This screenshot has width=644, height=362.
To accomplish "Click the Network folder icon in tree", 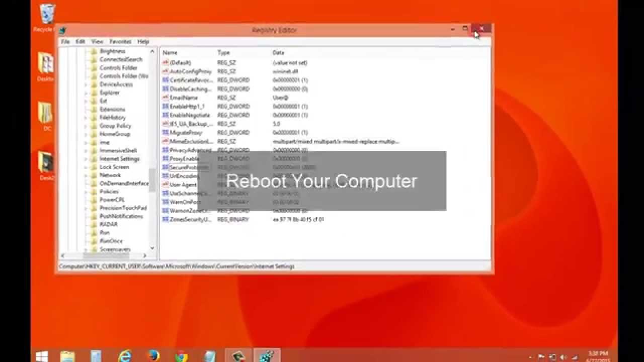I will click(x=93, y=175).
